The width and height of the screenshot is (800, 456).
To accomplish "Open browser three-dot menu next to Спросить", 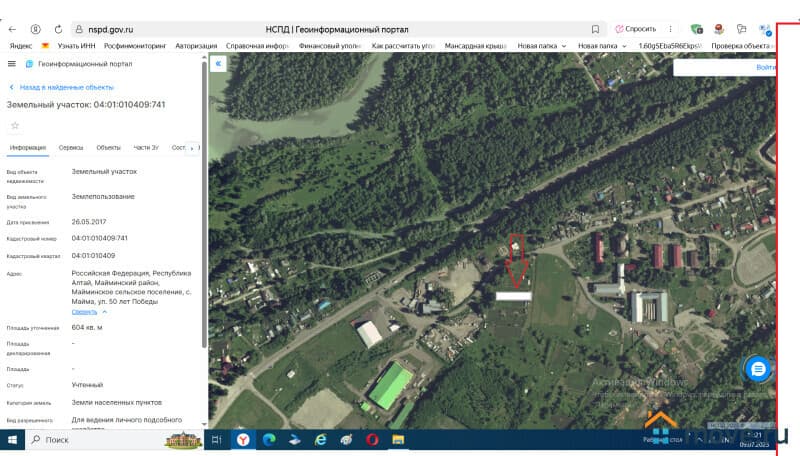I will coord(670,29).
